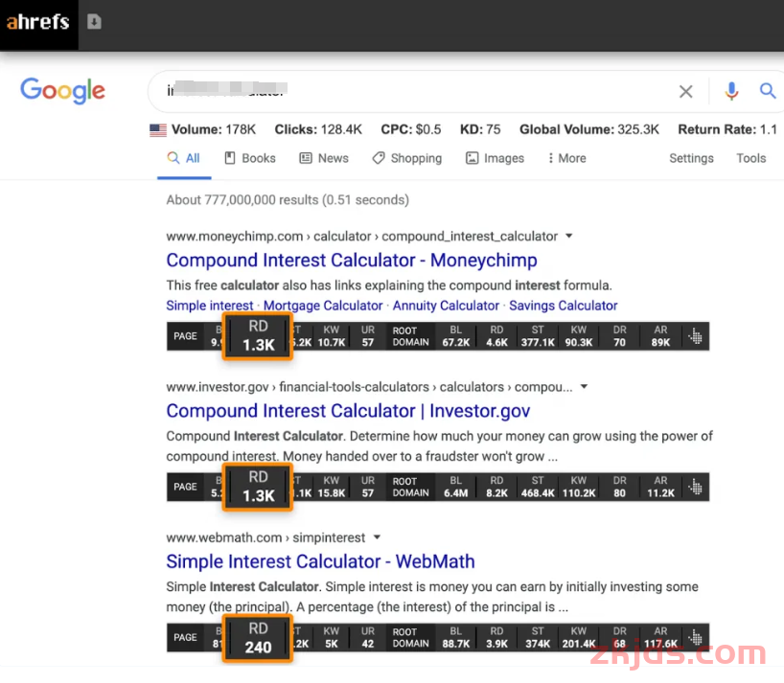784x683 pixels.
Task: Click the download icon beside ahrefs logo
Action: [94, 21]
